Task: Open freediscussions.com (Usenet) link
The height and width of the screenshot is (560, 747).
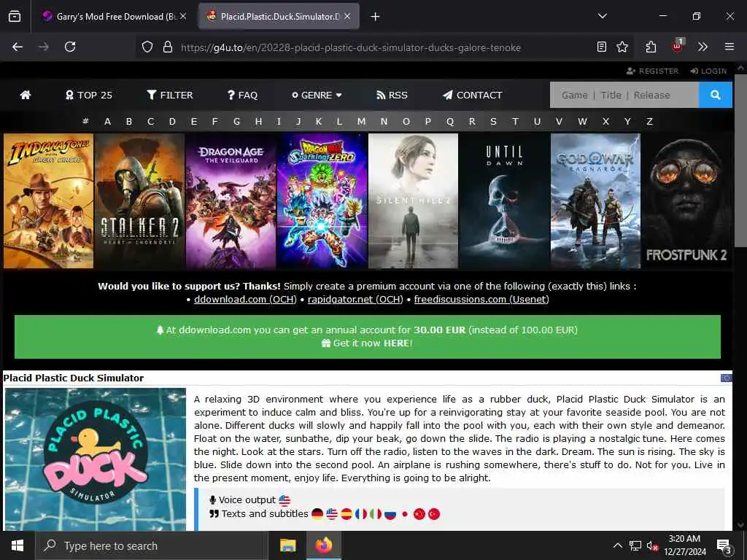Action: [x=481, y=299]
